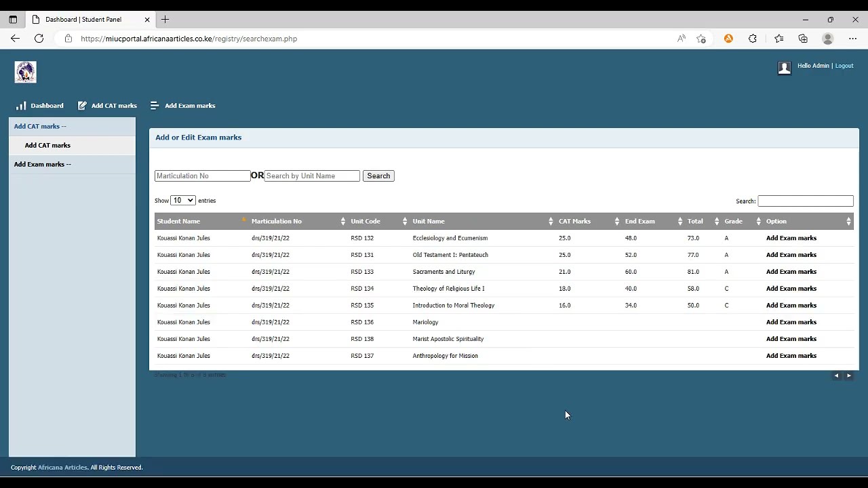The image size is (868, 488).
Task: Click the Read aloud icon in address bar
Action: tap(682, 39)
